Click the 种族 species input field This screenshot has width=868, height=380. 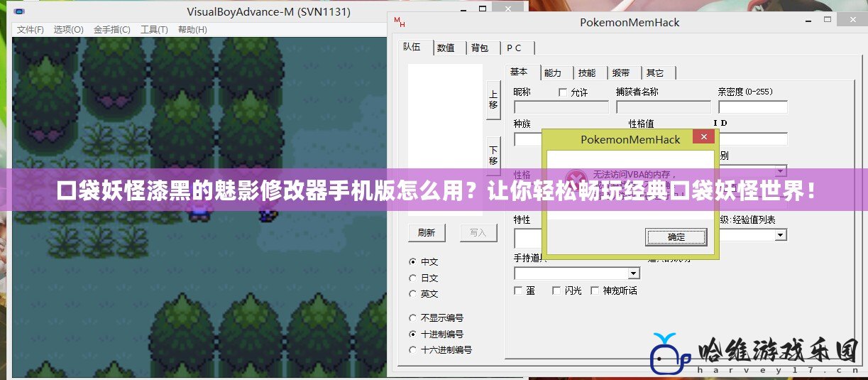pyautogui.click(x=528, y=139)
